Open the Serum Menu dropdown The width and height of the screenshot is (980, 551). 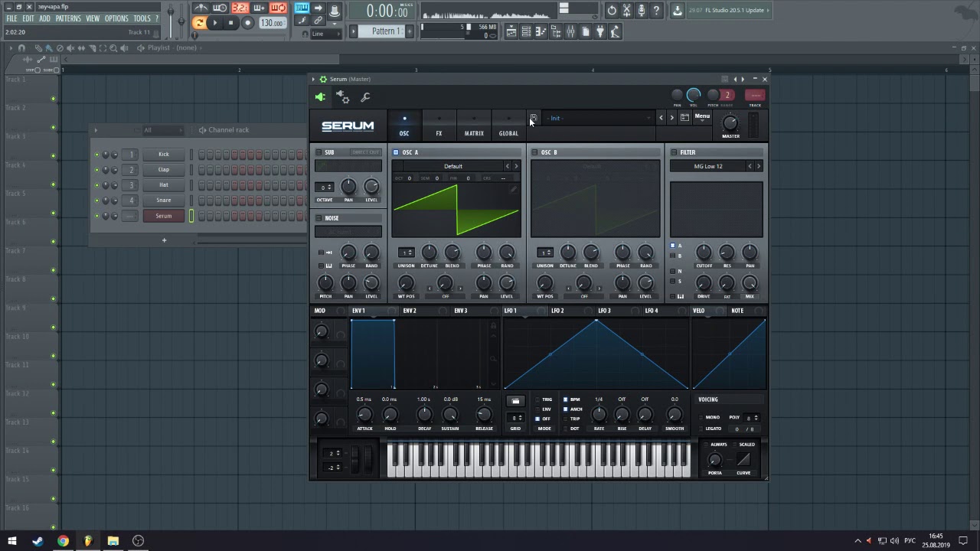702,117
